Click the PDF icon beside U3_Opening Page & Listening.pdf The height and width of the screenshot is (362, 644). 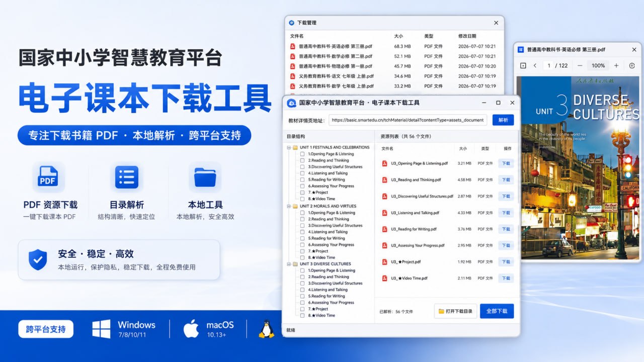pyautogui.click(x=384, y=163)
